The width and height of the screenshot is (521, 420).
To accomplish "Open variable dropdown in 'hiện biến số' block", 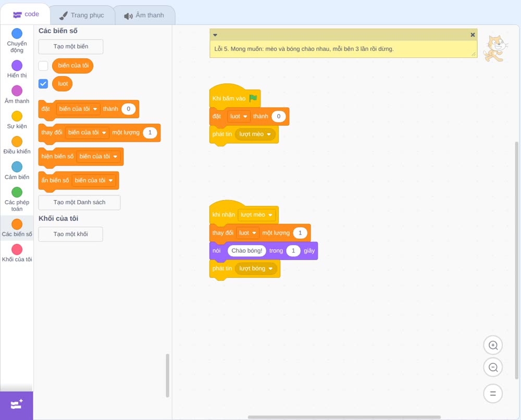I will [98, 156].
